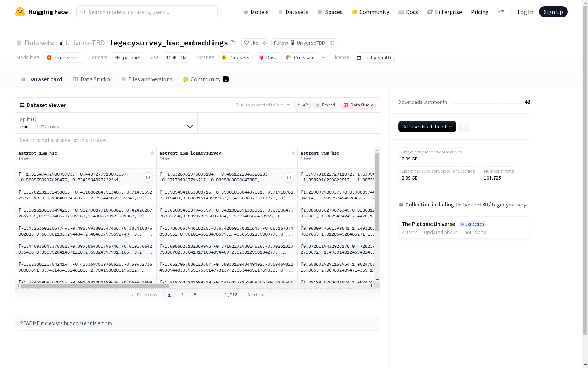Open the navigation overflow menu icon

pyautogui.click(x=501, y=12)
